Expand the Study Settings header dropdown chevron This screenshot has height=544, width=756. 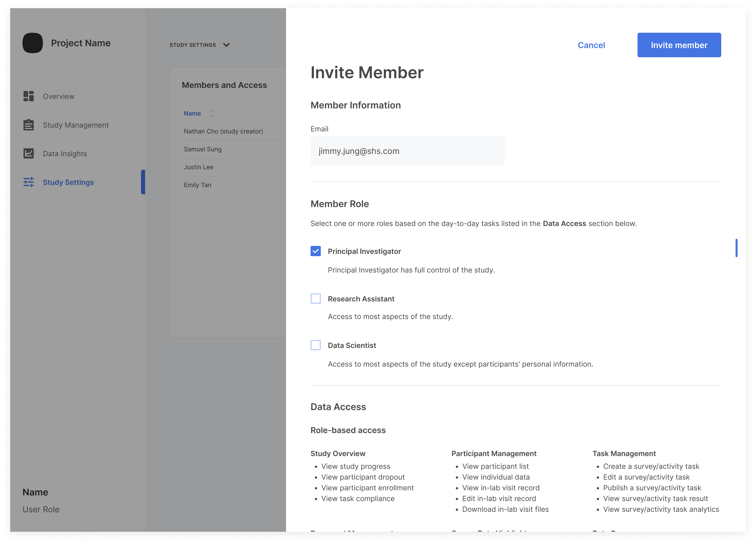pyautogui.click(x=226, y=45)
